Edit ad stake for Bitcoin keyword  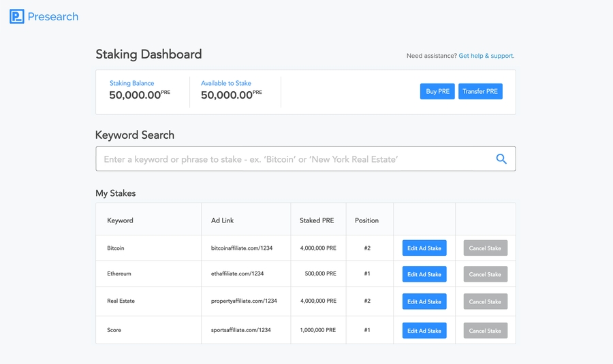(x=424, y=248)
